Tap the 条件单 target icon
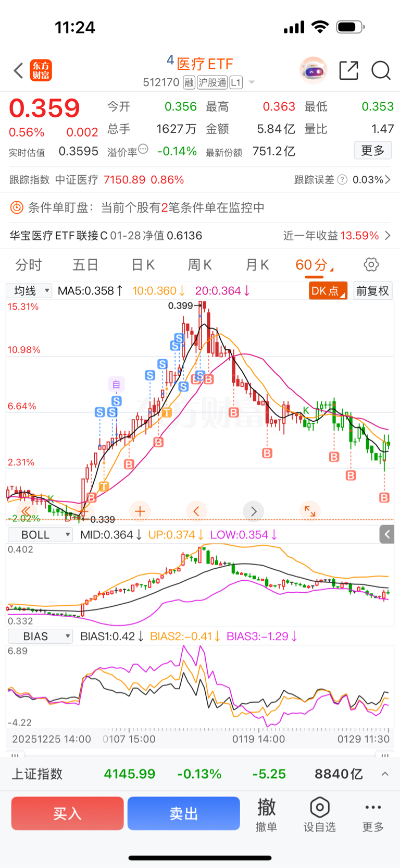 pos(17,207)
